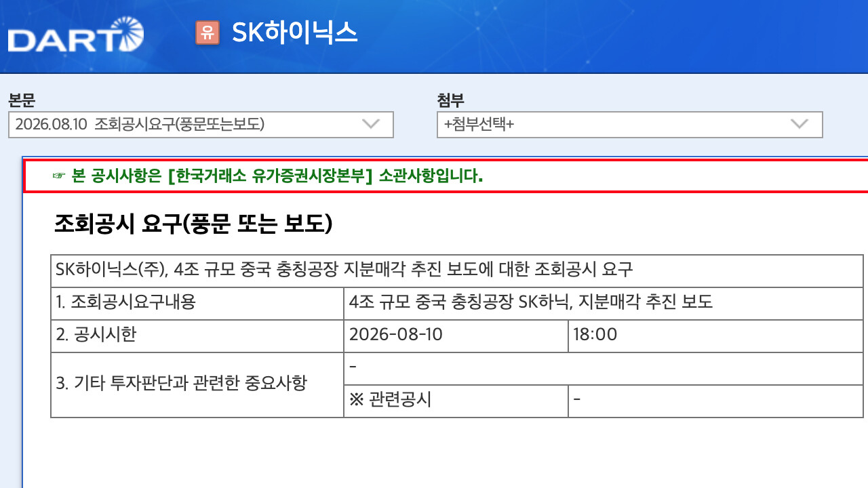The height and width of the screenshot is (488, 868).
Task: Open the 첨부선택 attachment dropdown
Action: pyautogui.click(x=629, y=125)
